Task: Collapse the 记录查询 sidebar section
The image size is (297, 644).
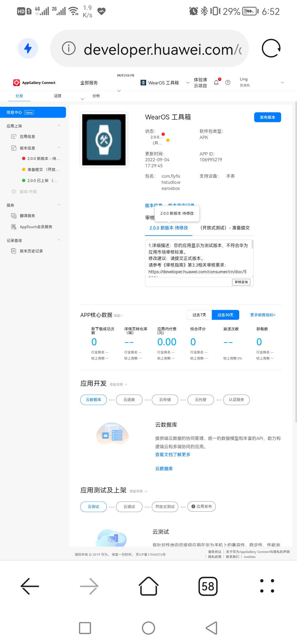Action: tap(59, 240)
